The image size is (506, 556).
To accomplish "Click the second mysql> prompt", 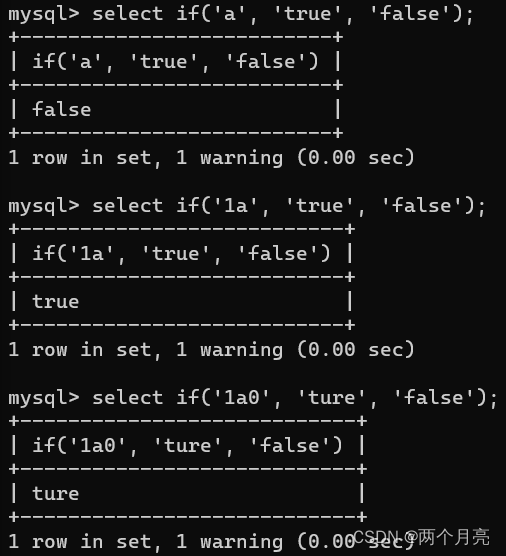I will pyautogui.click(x=44, y=206).
